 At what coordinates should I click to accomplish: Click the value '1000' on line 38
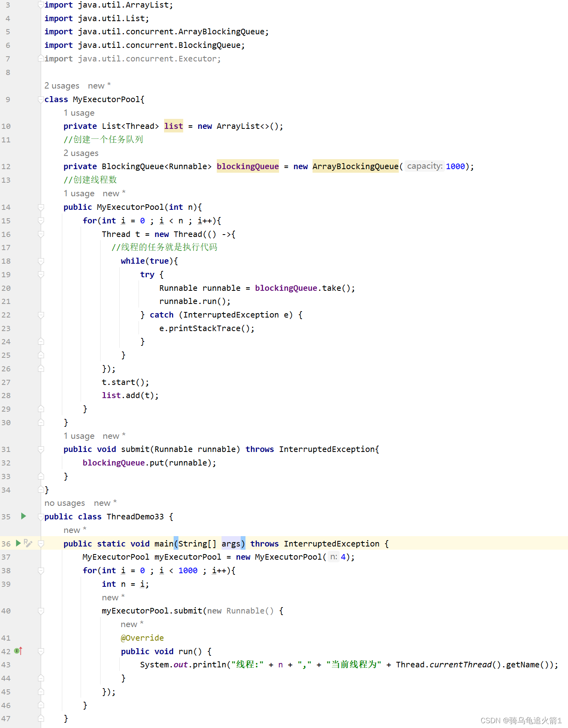tap(188, 570)
